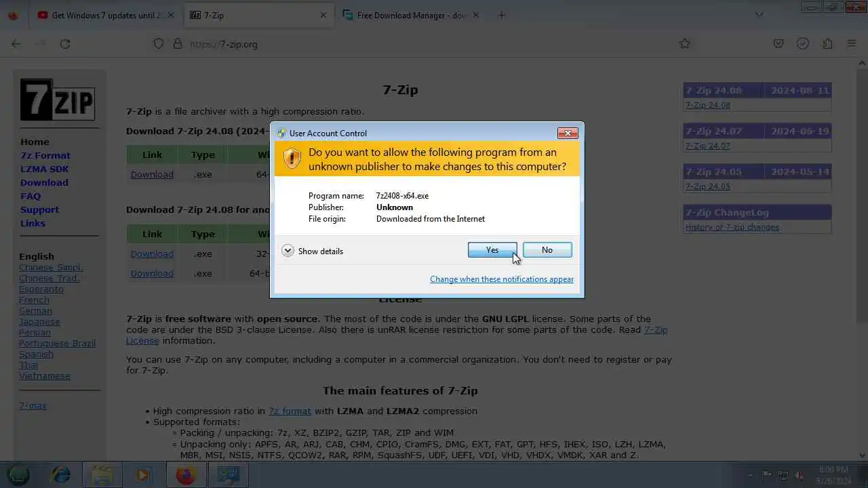The width and height of the screenshot is (868, 488).
Task: Select Chinese Simpl. language
Action: [x=51, y=267]
